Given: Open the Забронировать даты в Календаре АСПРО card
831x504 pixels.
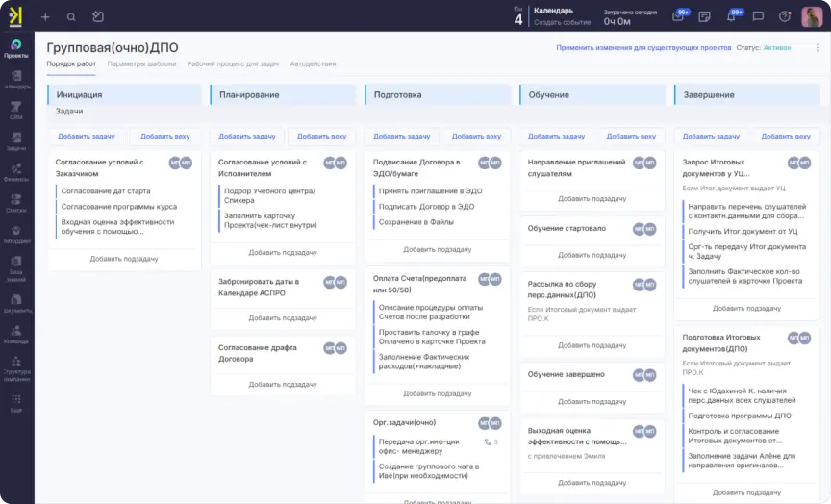Looking at the screenshot, I should pyautogui.click(x=259, y=288).
